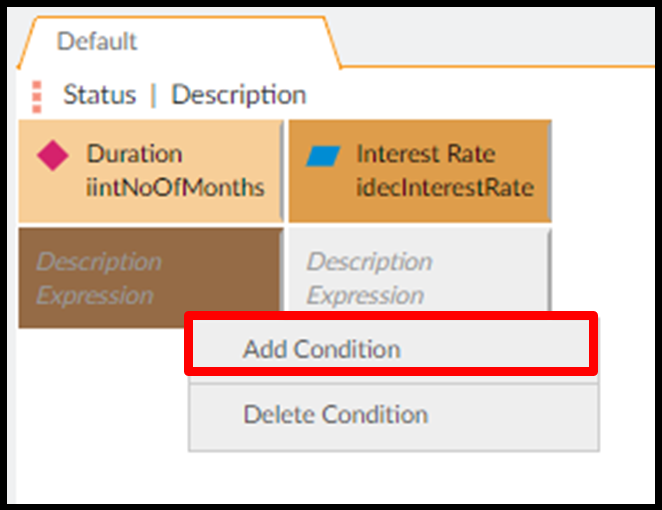
Task: Click the pink diamond icon beside Duration
Action: click(53, 155)
